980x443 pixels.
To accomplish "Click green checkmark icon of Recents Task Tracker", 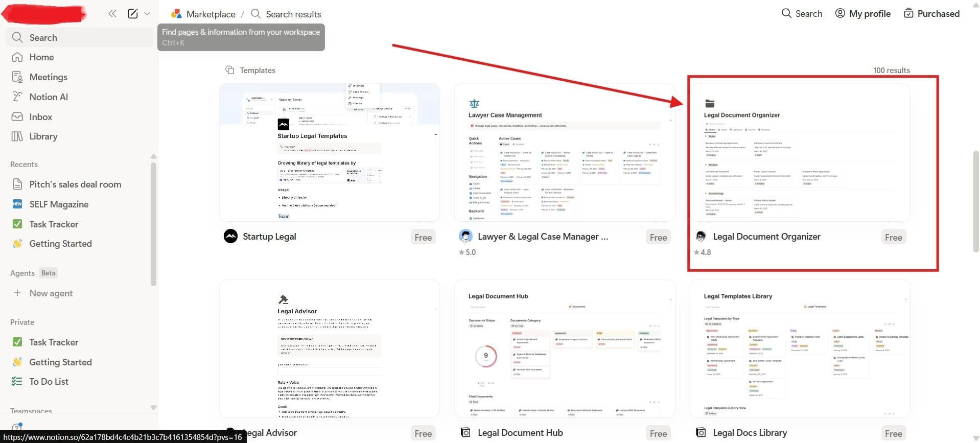I will pyautogui.click(x=17, y=224).
